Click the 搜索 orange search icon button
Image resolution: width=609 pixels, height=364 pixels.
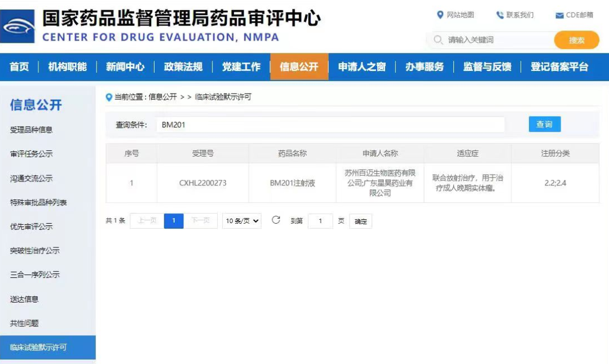pyautogui.click(x=576, y=40)
